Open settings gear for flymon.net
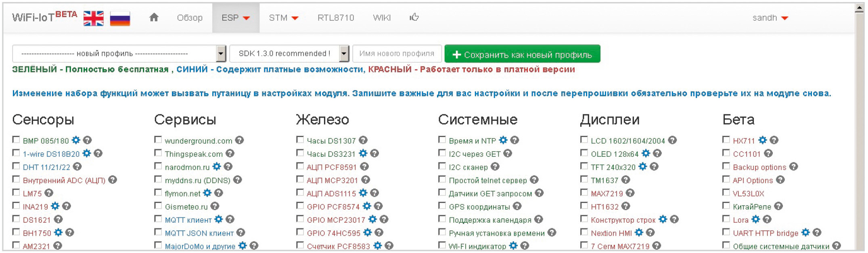868x253 pixels. tap(207, 193)
